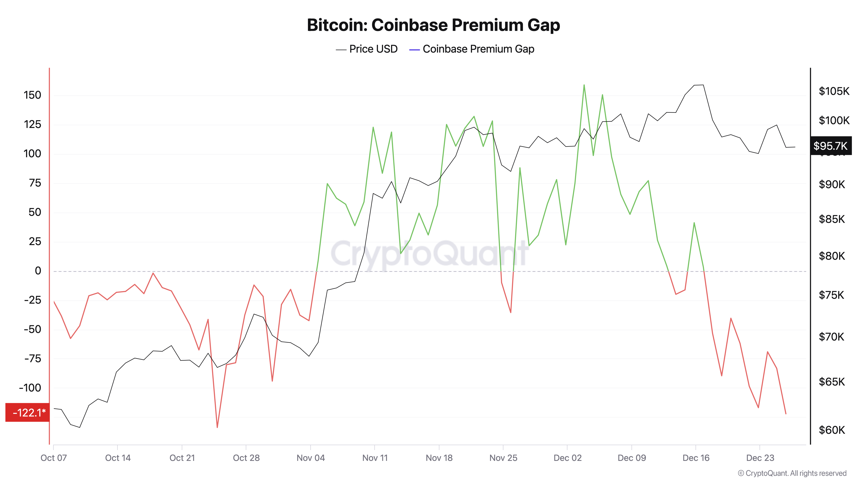Click the chart title Bitcoin: Coinbase Premium Gap
This screenshot has width=868, height=488.
click(x=433, y=25)
